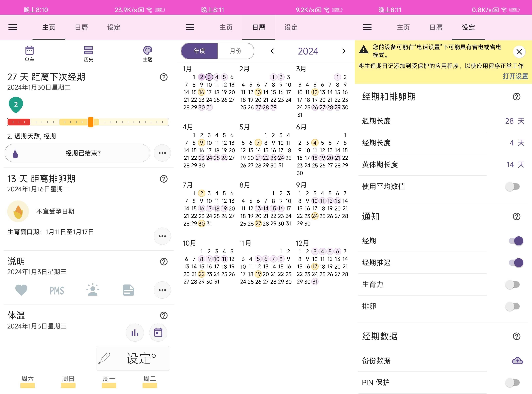Image resolution: width=532 pixels, height=394 pixels.
Task: Switch to 日曆 tab on home screen
Action: [x=81, y=27]
